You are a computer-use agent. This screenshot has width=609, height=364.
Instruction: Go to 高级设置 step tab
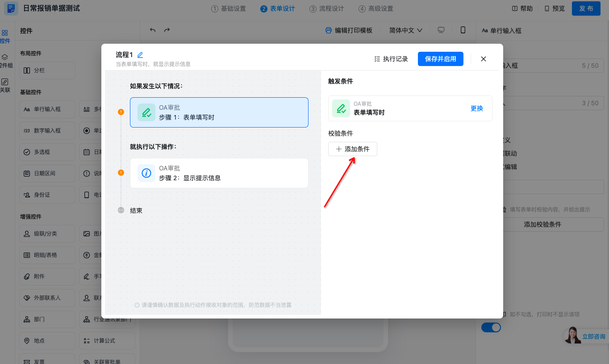tap(376, 8)
